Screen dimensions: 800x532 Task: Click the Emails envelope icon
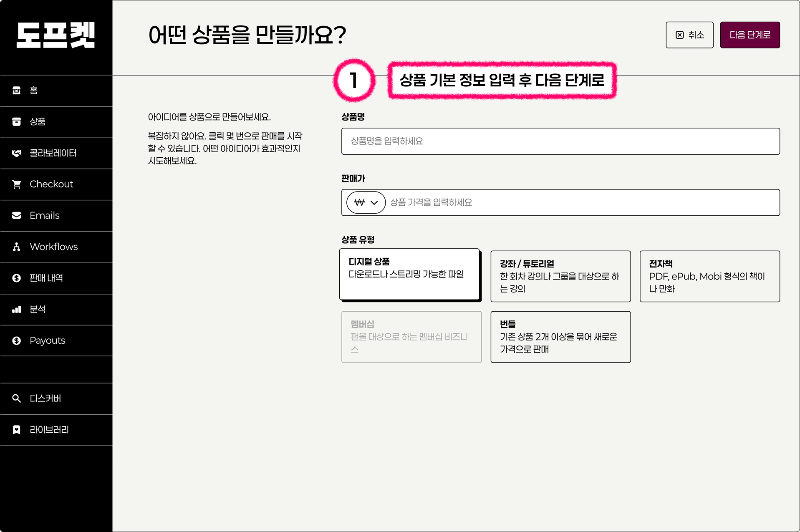[17, 216]
